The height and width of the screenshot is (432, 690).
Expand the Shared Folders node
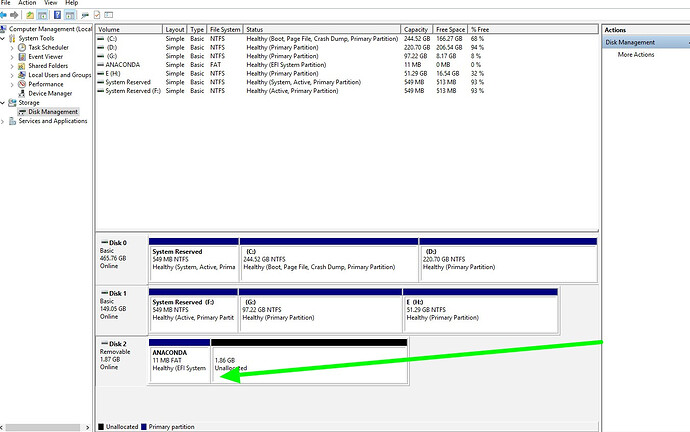(12, 66)
